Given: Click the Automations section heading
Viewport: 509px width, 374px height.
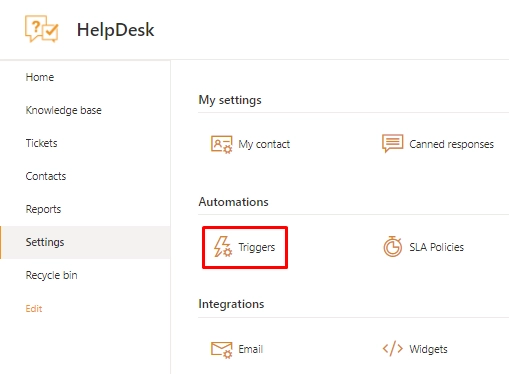Looking at the screenshot, I should pos(233,202).
